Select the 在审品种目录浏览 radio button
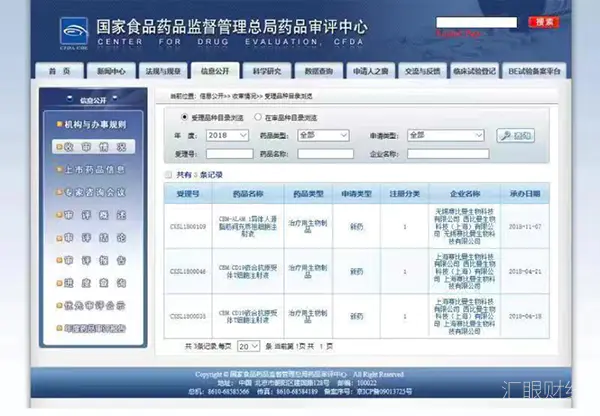This screenshot has width=600, height=416. [258, 117]
